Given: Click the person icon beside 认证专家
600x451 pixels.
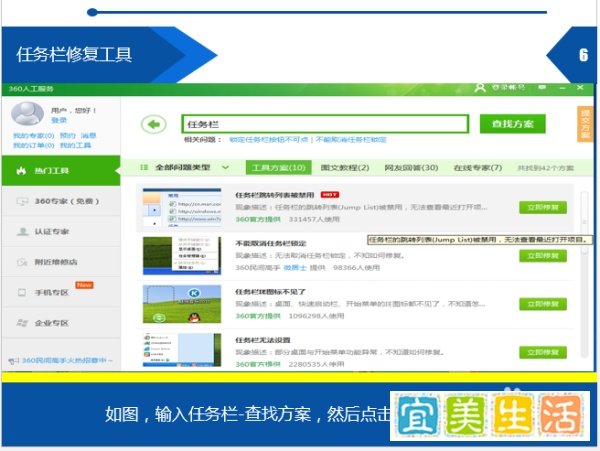Looking at the screenshot, I should (x=23, y=231).
